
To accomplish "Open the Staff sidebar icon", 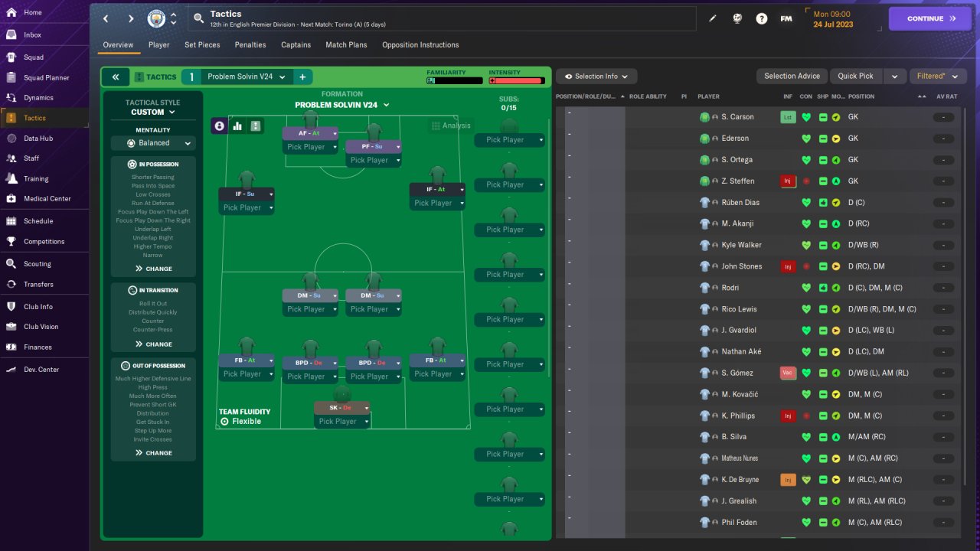I will coord(11,158).
